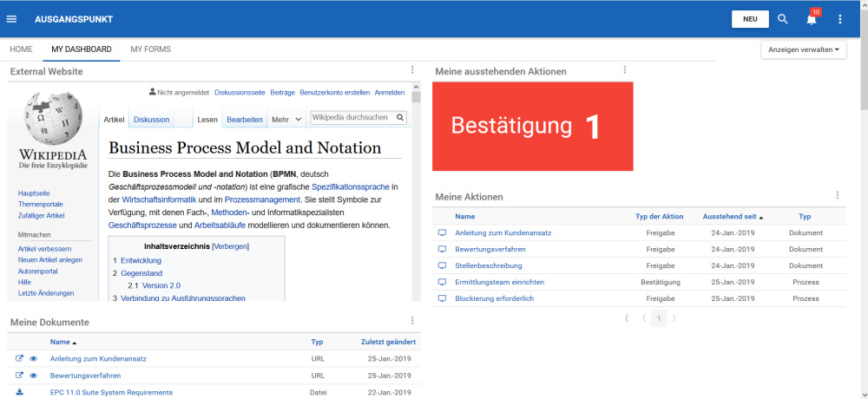Jump to Entwicklung section in contents
This screenshot has width=868, height=399.
[141, 260]
